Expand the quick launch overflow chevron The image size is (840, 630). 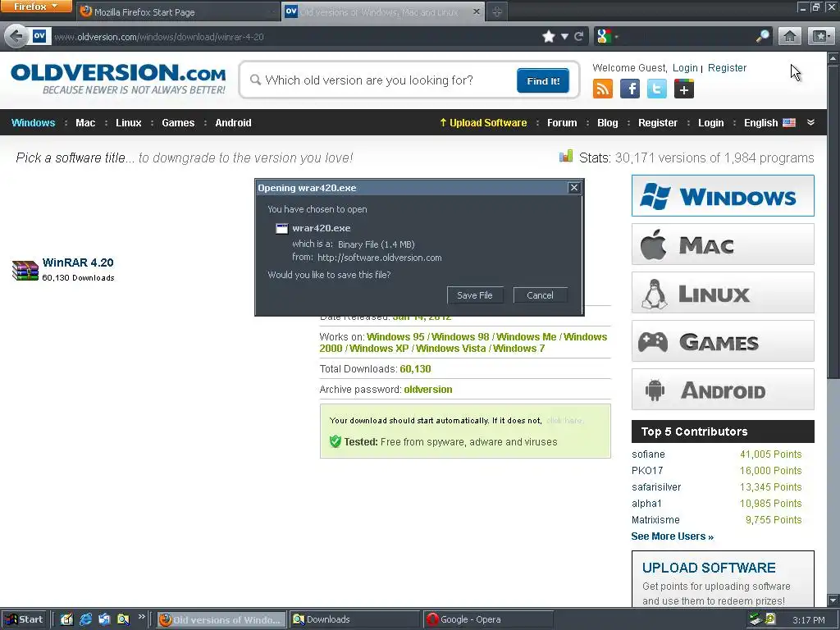point(141,617)
